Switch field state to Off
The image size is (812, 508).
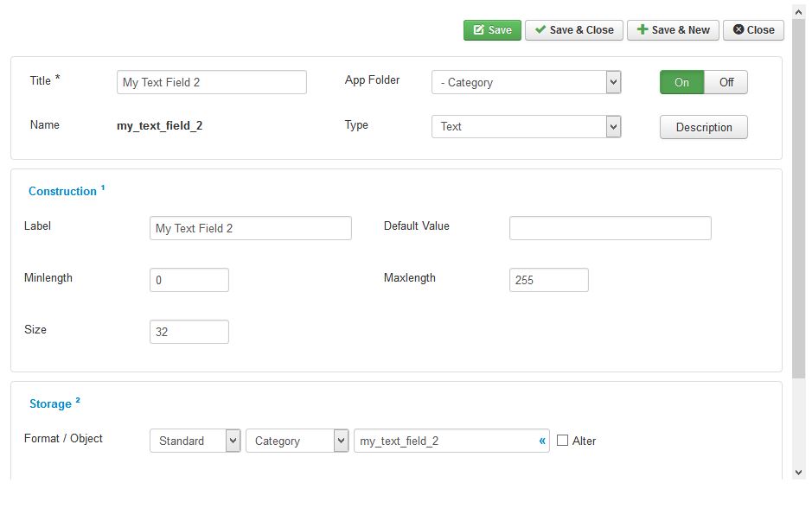pyautogui.click(x=726, y=82)
